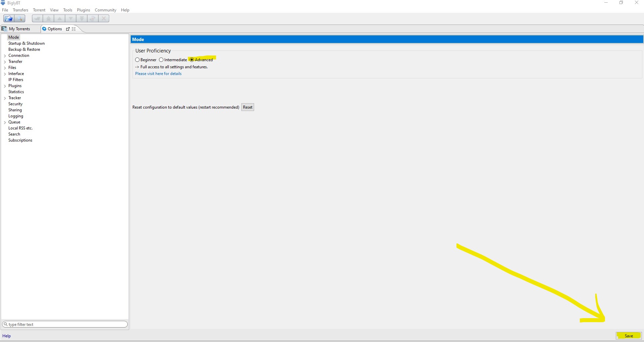Click the move-to-bottom double down arrow
The width and height of the screenshot is (644, 342).
[82, 18]
